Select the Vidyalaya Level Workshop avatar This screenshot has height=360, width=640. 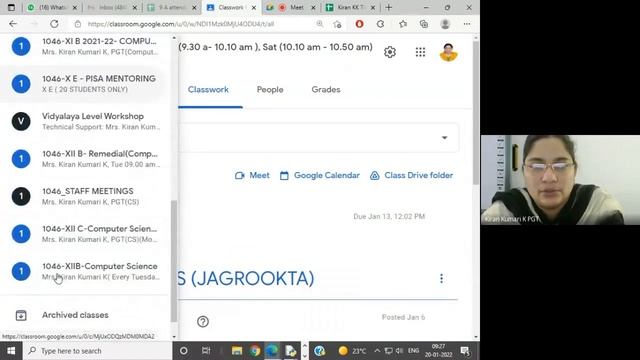coord(21,121)
